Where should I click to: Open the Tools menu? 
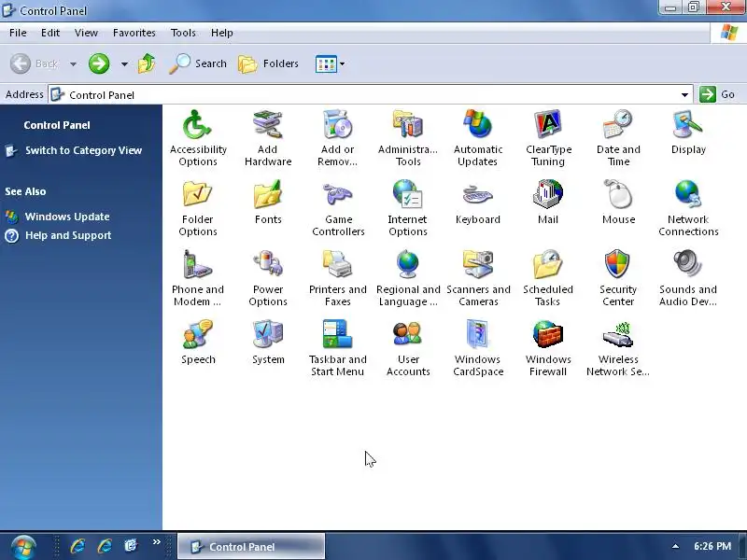[x=183, y=33]
